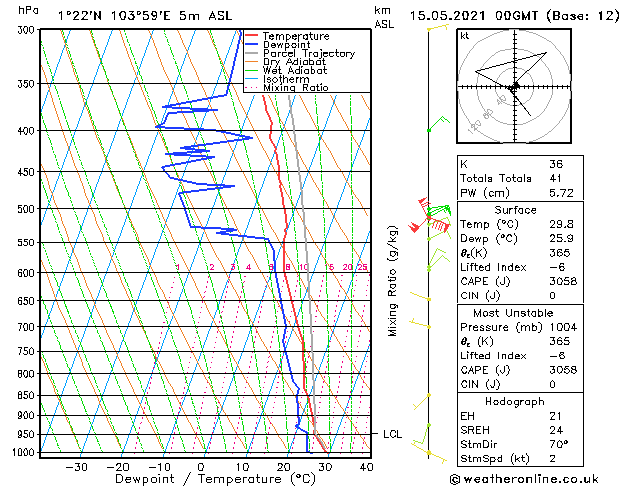Viewport: 629px width, 486px height.
Task: Click the kt unit label in hodograph
Action: 465,36
